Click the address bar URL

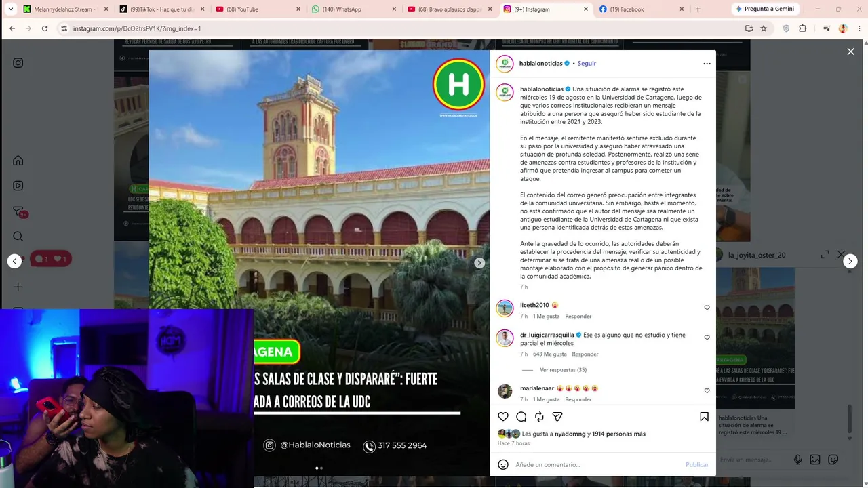tap(137, 28)
